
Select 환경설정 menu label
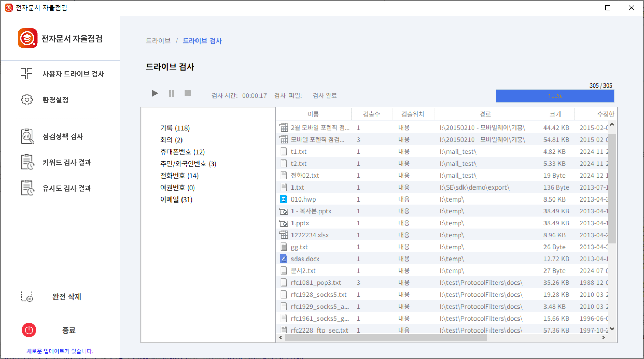pos(55,100)
